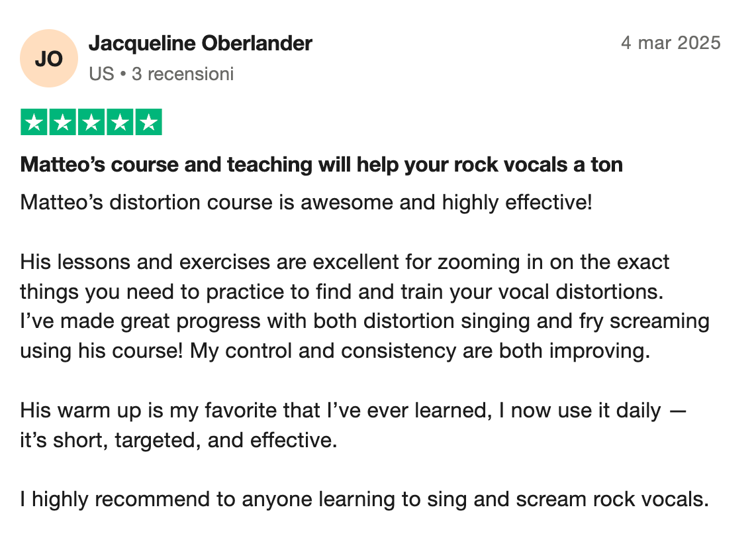Click the fifth green rating star
The width and height of the screenshot is (756, 538).
[148, 122]
